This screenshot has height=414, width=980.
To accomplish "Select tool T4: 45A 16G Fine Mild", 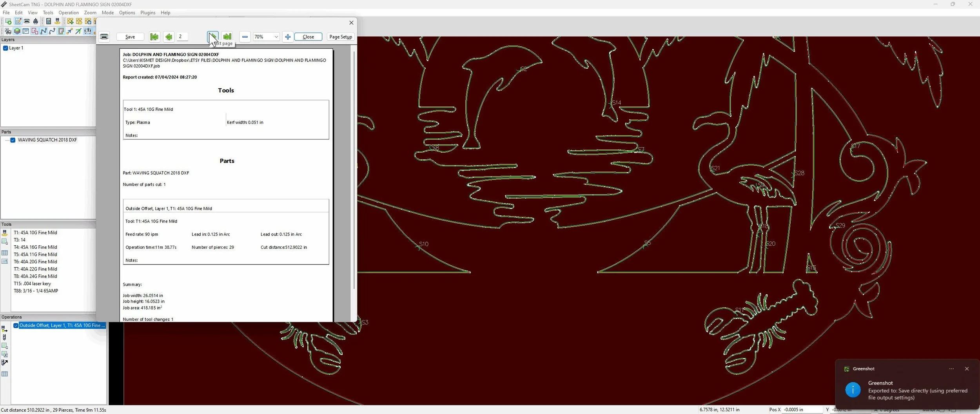I will pos(35,247).
